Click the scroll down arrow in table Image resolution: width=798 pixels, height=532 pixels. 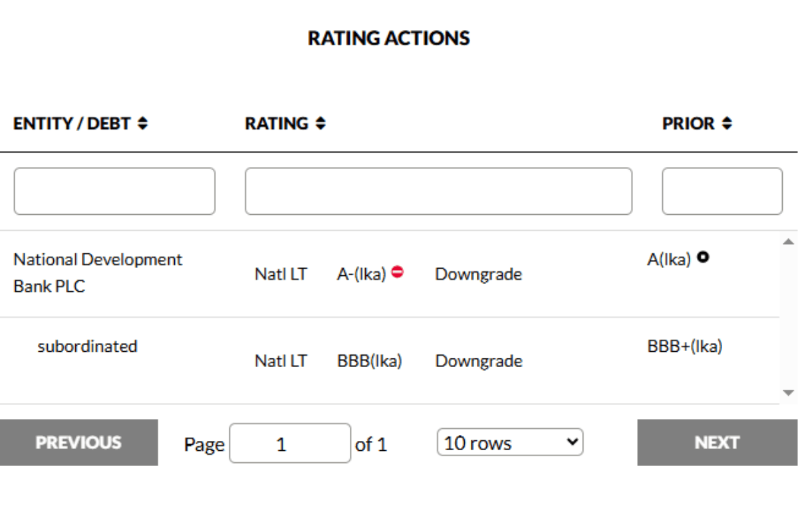click(789, 393)
